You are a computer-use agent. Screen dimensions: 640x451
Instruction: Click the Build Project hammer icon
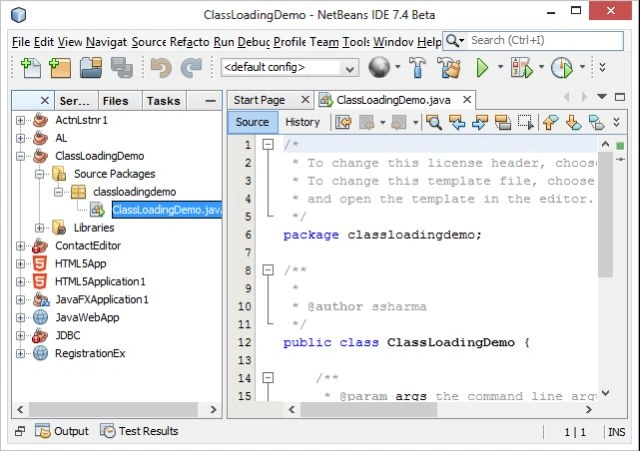[417, 67]
